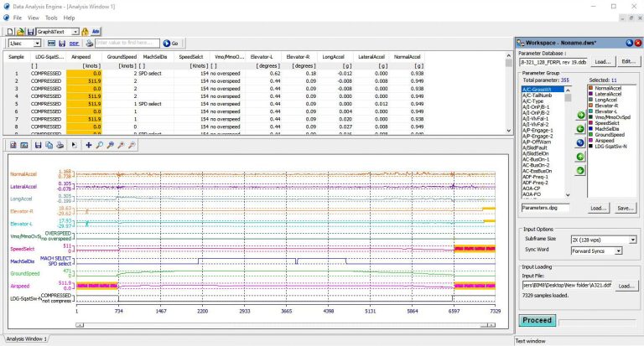Click the Elevator-L column header
The image size is (644, 346).
(263, 57)
